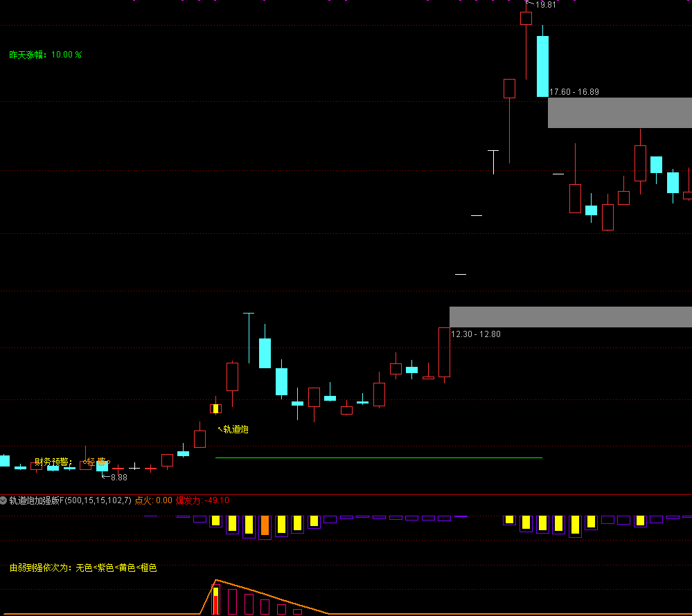Click the 爆发力 value readout

pos(202,500)
